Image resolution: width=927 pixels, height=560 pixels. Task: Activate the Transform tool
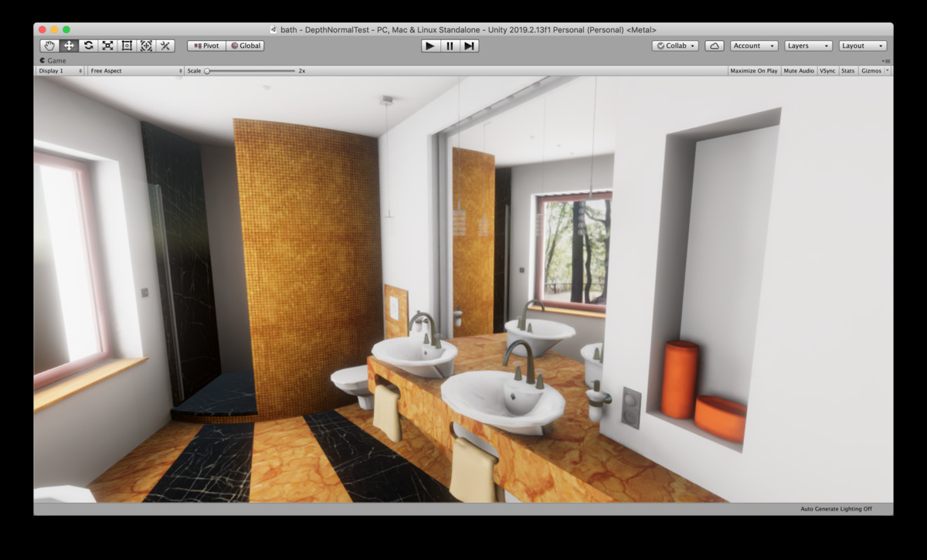pos(146,46)
